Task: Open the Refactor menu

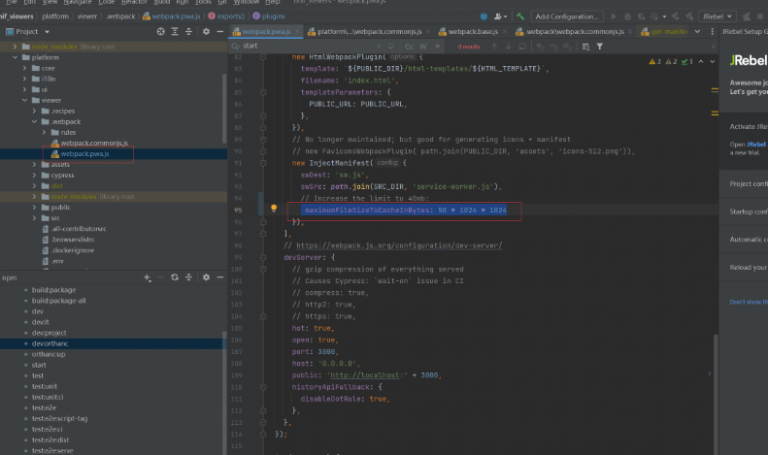Action: click(x=136, y=3)
